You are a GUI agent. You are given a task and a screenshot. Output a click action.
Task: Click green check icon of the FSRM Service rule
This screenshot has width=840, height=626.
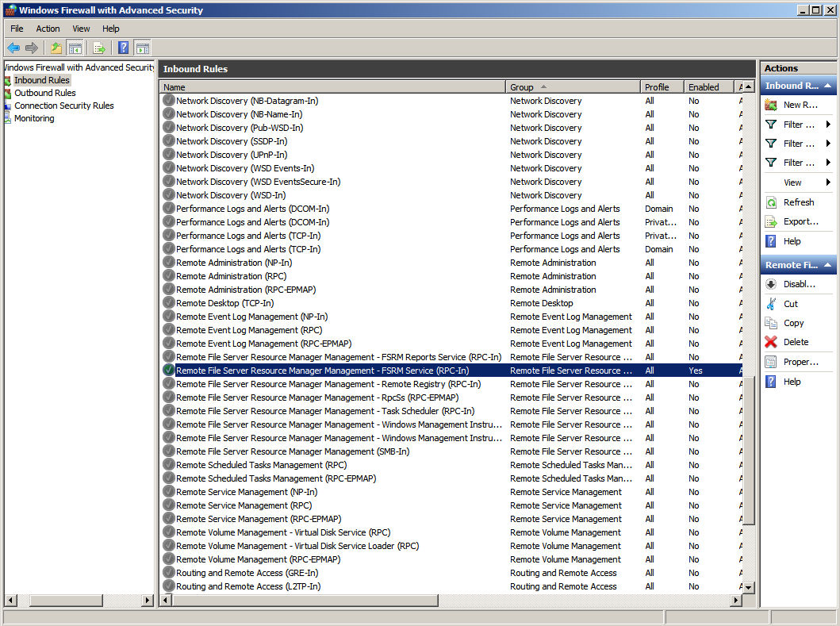[169, 371]
